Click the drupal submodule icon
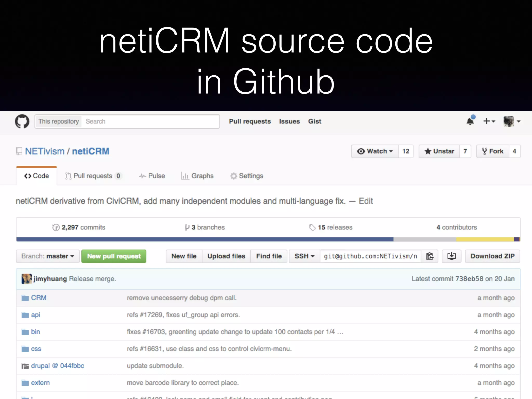The height and width of the screenshot is (399, 532). [25, 366]
